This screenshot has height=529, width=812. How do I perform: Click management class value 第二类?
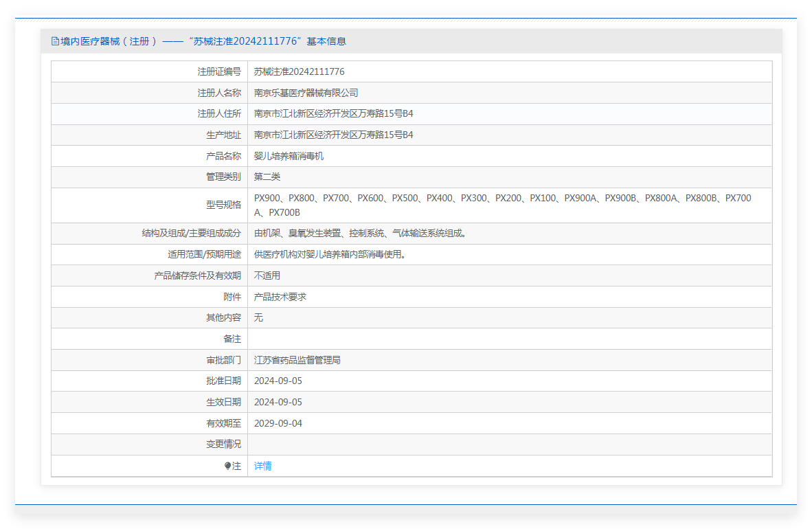tap(267, 177)
